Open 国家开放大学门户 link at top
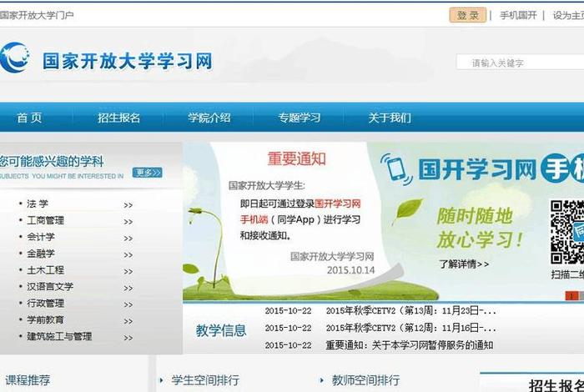Screen dimensions: 584x392 tap(37, 15)
